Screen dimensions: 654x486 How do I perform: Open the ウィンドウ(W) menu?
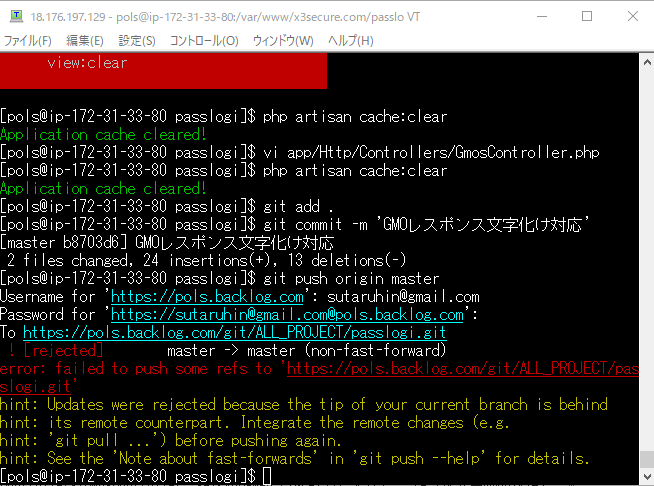[x=283, y=41]
